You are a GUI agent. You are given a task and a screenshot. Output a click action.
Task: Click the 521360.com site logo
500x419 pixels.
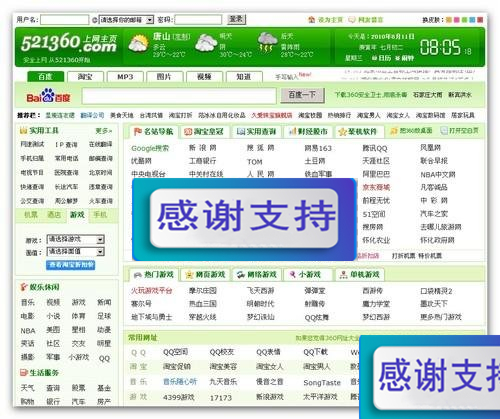[69, 44]
